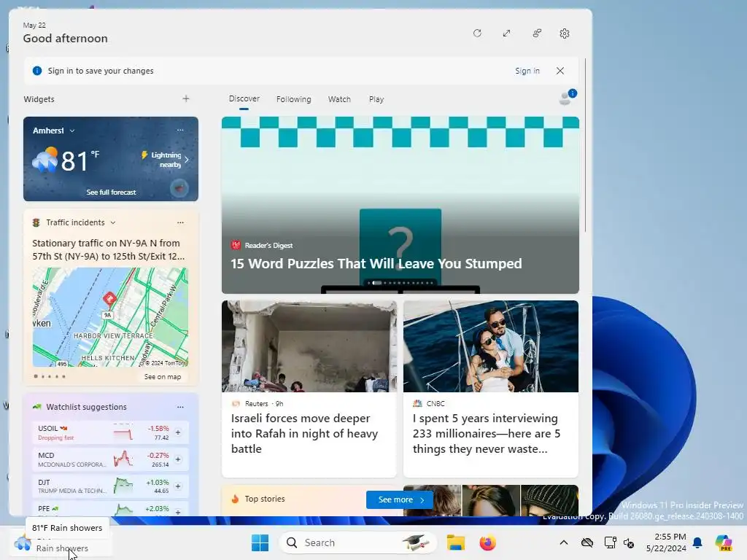Expand Traffic incidents dropdown

point(113,222)
